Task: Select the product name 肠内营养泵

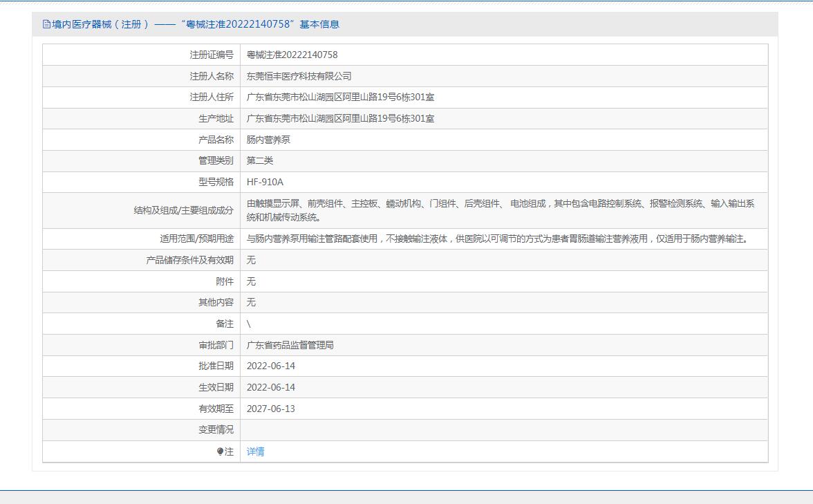Action: point(268,140)
